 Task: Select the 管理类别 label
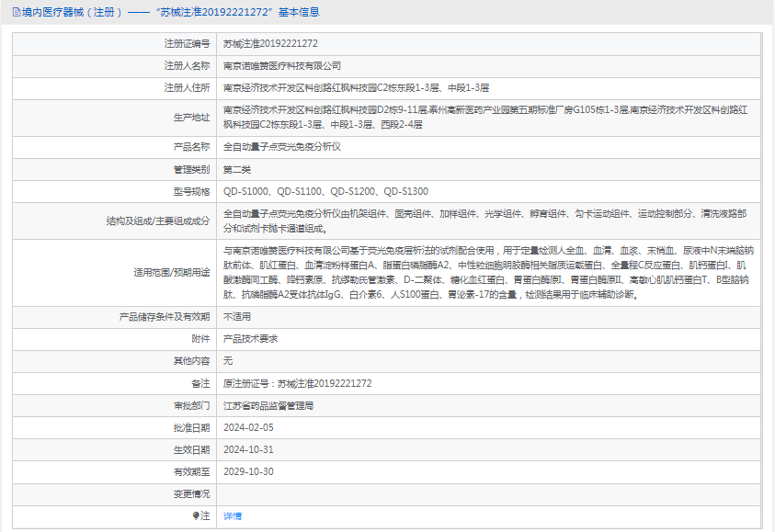192,169
